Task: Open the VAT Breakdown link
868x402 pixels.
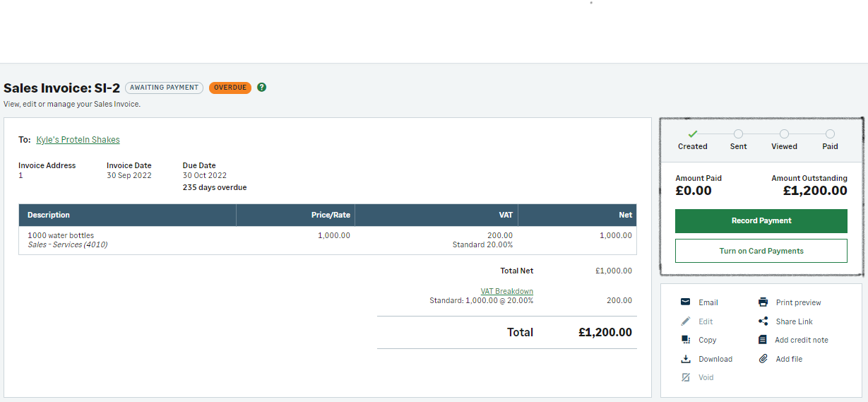Action: click(x=507, y=291)
